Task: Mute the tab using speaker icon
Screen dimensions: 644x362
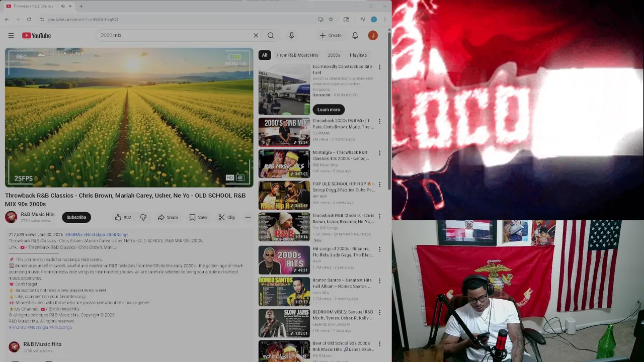Action: (62, 6)
